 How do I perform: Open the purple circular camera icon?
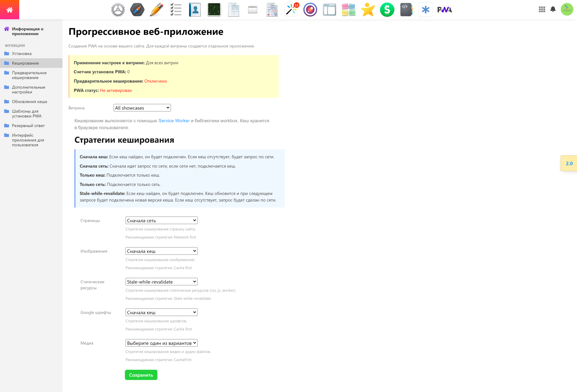[x=310, y=10]
